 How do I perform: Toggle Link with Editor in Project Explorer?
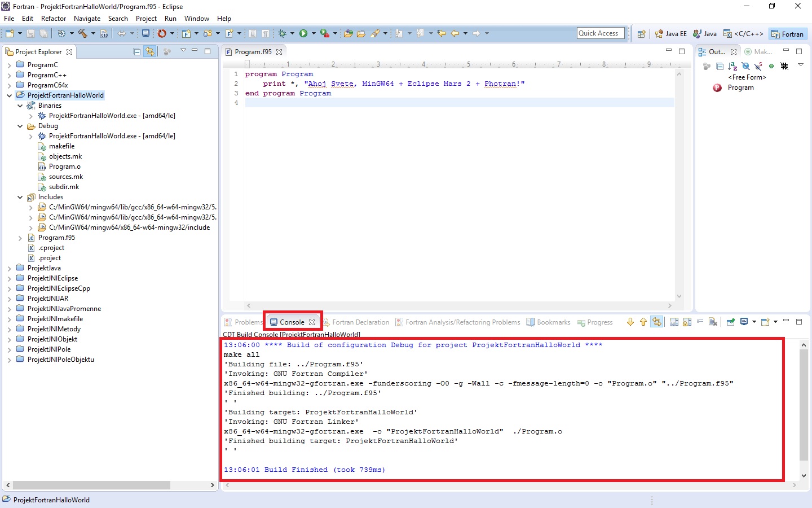pyautogui.click(x=150, y=51)
